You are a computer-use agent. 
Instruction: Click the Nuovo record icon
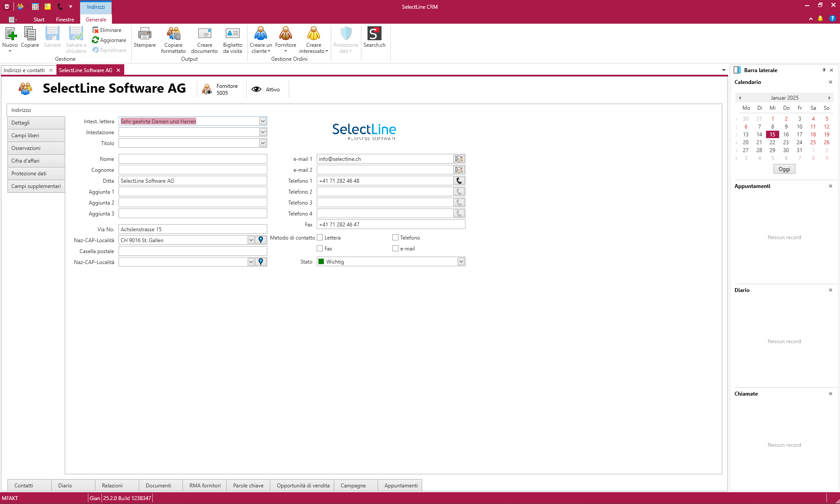10,34
